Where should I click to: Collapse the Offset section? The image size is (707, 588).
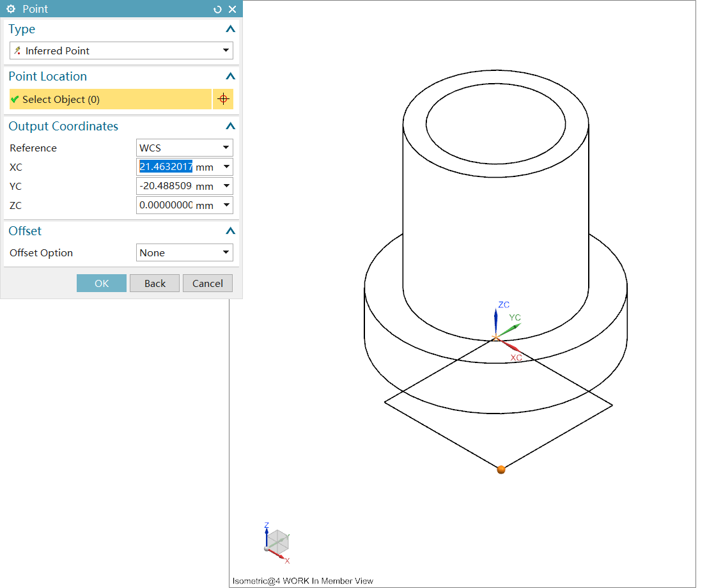230,231
